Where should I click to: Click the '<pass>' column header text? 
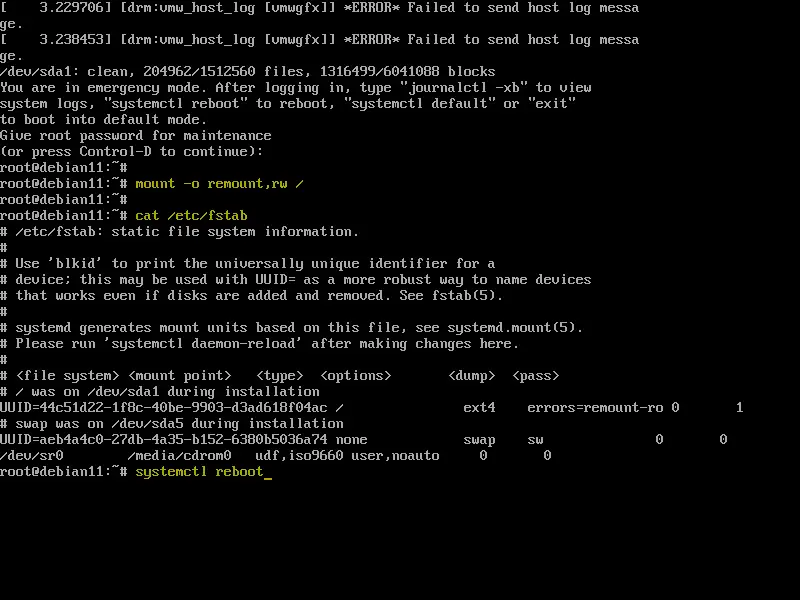pos(536,376)
